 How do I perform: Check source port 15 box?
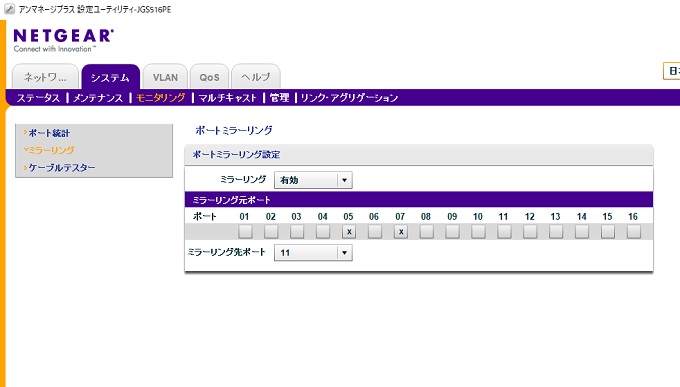coord(608,232)
